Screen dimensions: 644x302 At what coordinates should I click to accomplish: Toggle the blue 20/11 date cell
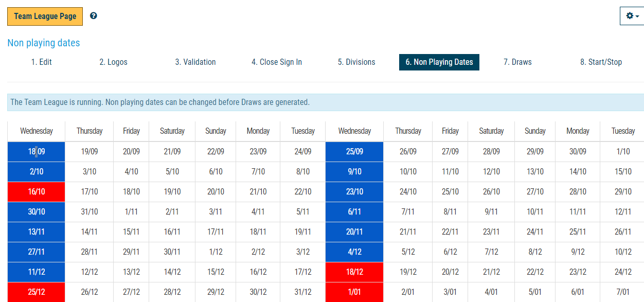[354, 232]
